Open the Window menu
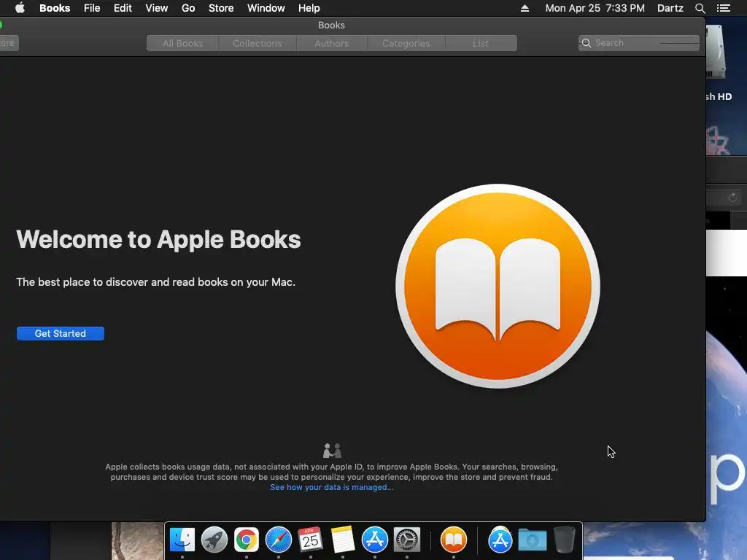 click(x=266, y=8)
